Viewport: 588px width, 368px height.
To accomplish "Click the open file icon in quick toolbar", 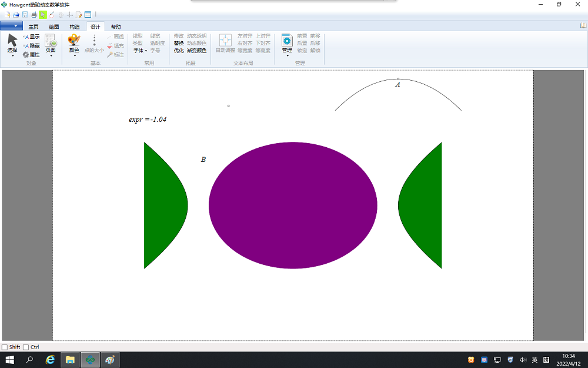I will click(x=16, y=14).
